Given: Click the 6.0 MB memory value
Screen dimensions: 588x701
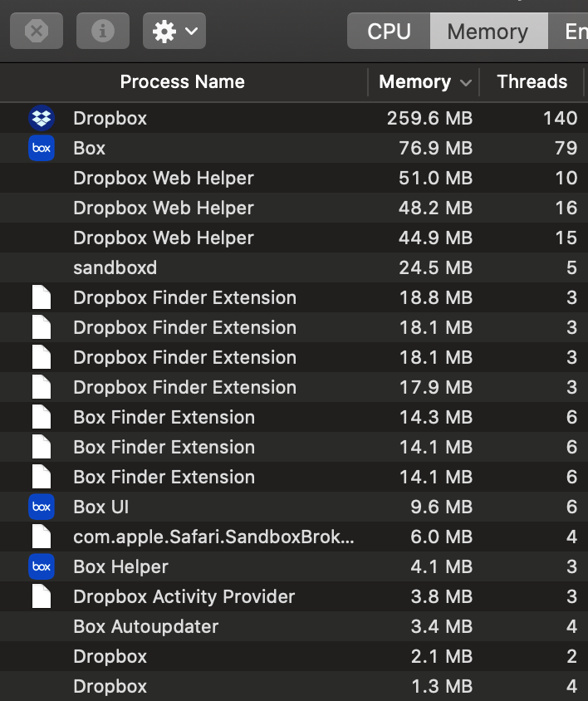Looking at the screenshot, I should [x=441, y=537].
